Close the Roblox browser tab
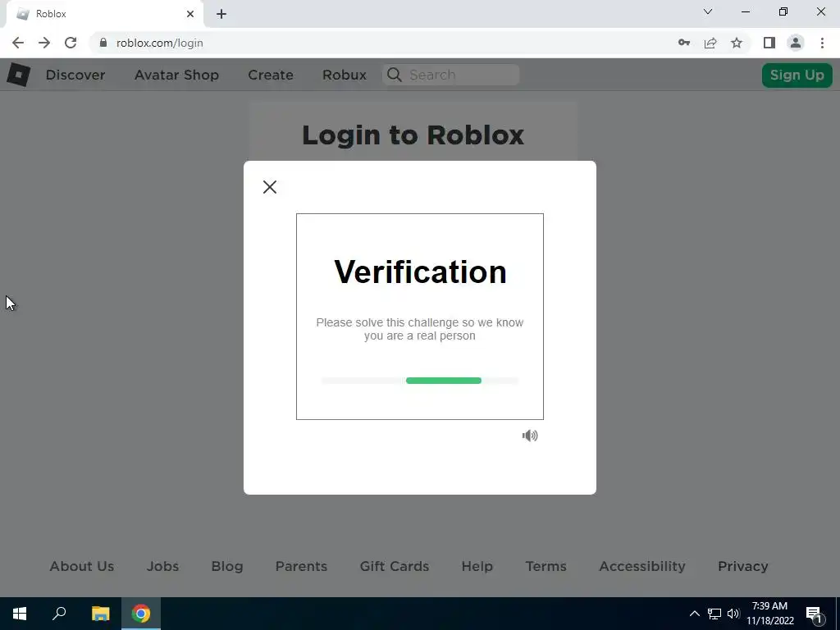The height and width of the screenshot is (630, 840). tap(190, 14)
